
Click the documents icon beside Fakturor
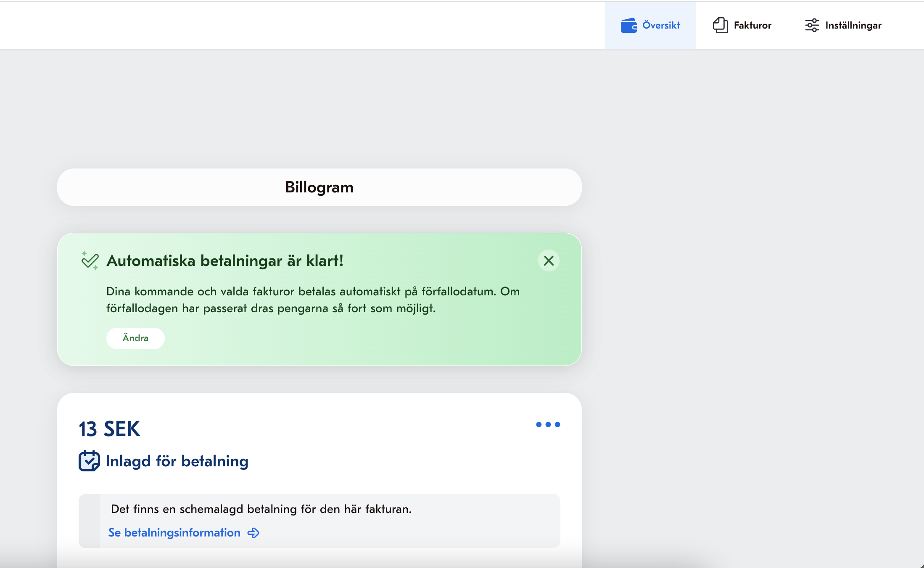721,25
